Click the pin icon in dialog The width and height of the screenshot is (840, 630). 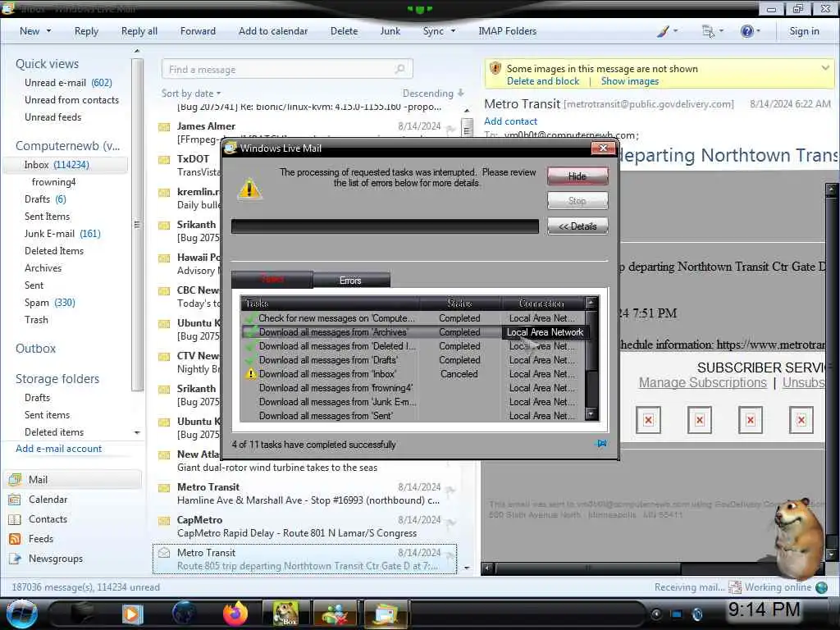[601, 444]
